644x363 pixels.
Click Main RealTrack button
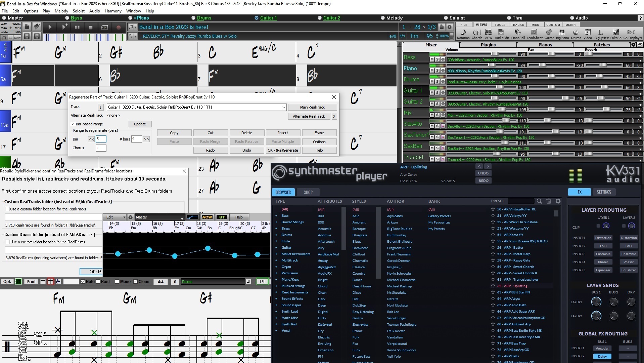click(x=312, y=107)
